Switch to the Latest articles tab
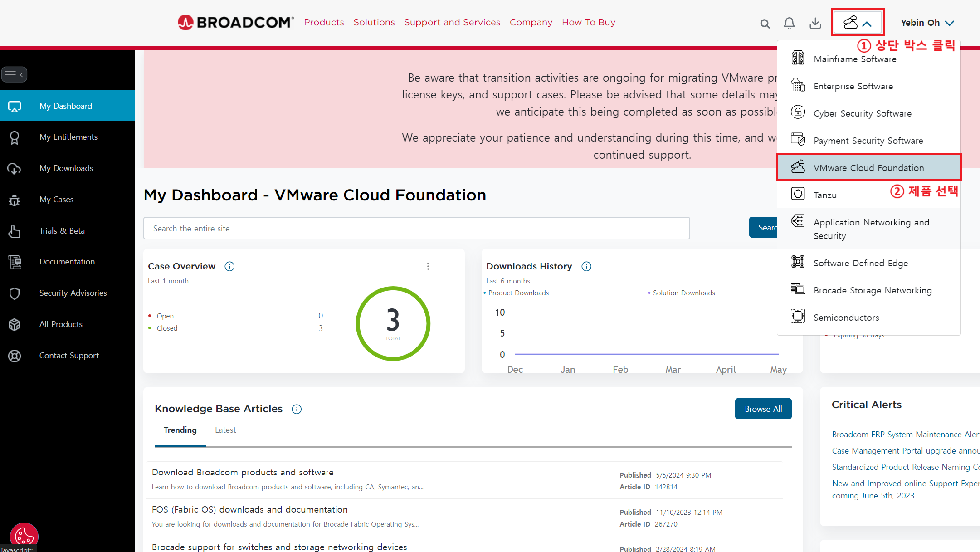This screenshot has width=980, height=552. pos(225,430)
